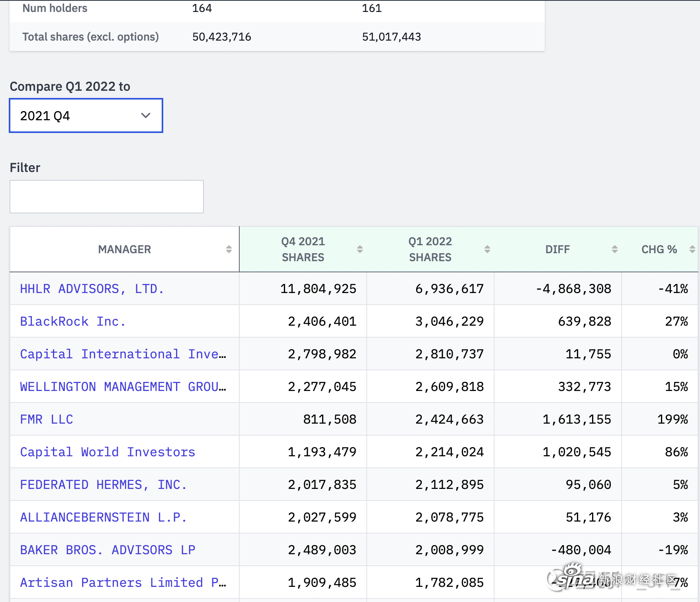Click the DIFF column header label
The image size is (700, 602).
pyautogui.click(x=557, y=249)
